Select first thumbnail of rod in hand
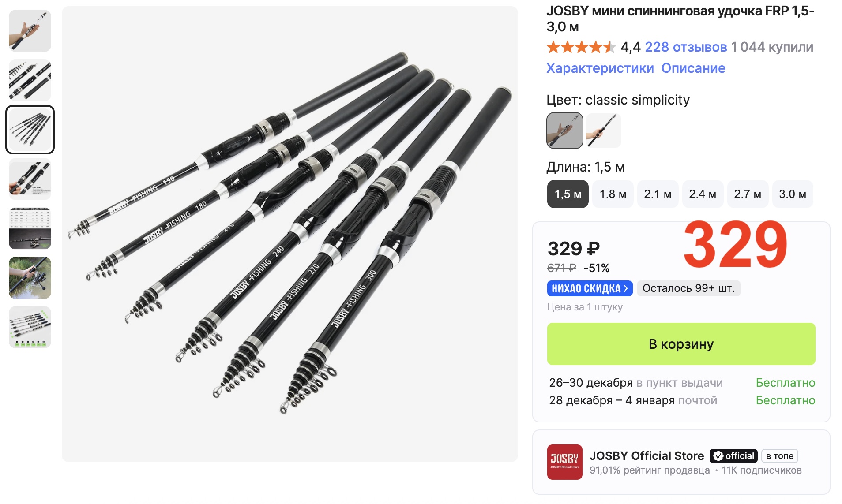 [30, 31]
